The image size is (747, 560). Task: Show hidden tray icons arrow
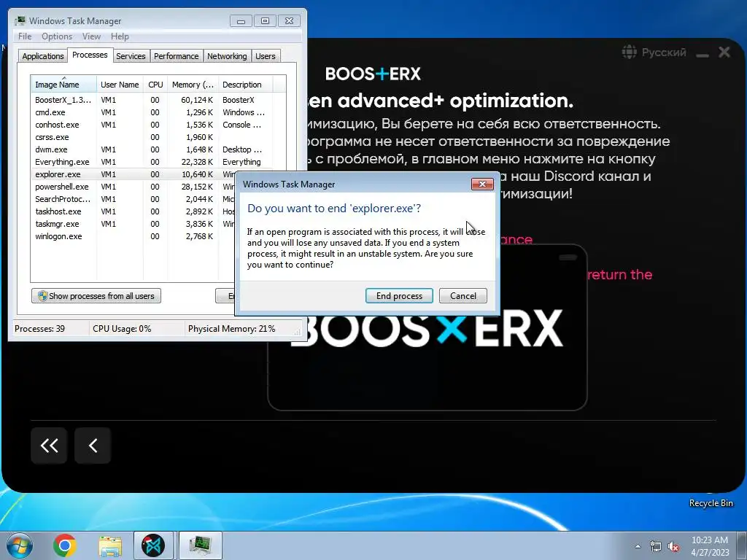(638, 546)
